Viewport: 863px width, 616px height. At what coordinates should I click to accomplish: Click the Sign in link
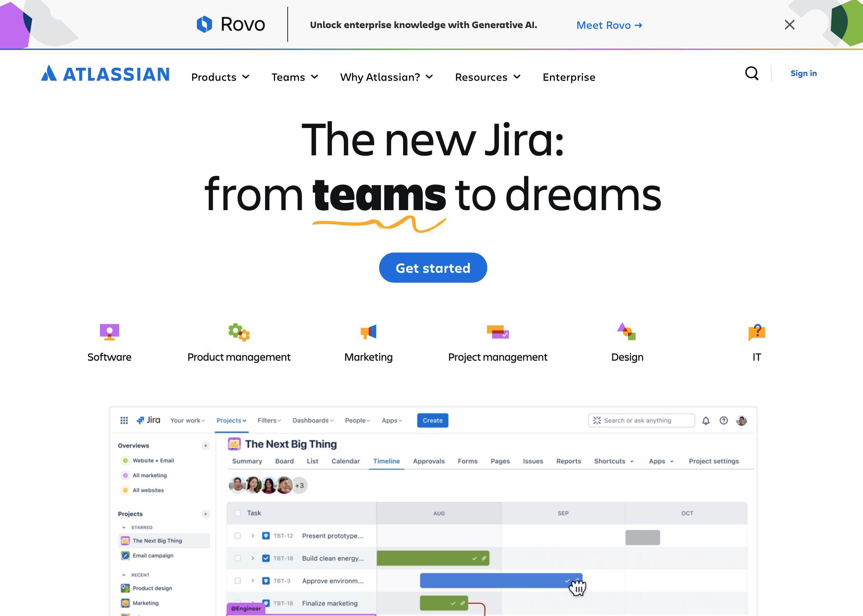[804, 73]
